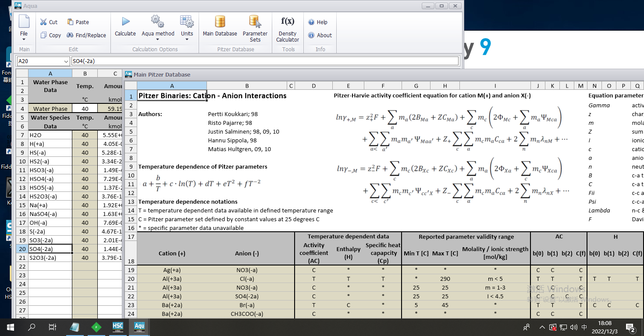This screenshot has height=336, width=644.
Task: Open the File menu icon
Action: [x=24, y=22]
